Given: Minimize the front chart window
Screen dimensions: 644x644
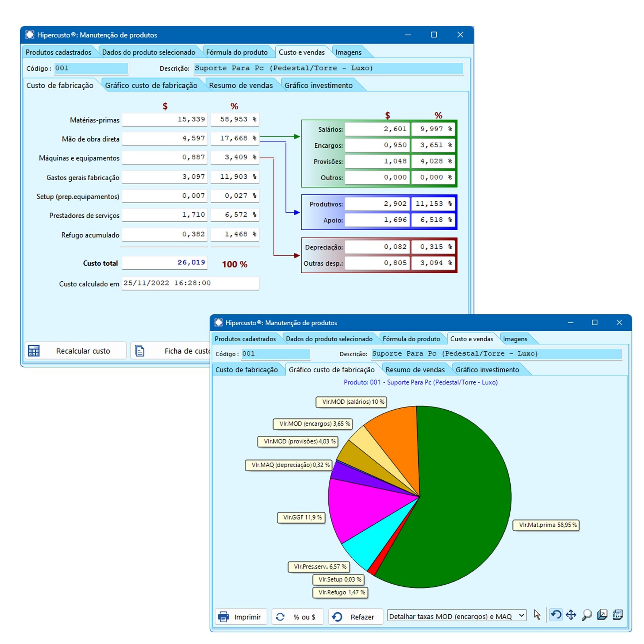Looking at the screenshot, I should click(x=570, y=322).
